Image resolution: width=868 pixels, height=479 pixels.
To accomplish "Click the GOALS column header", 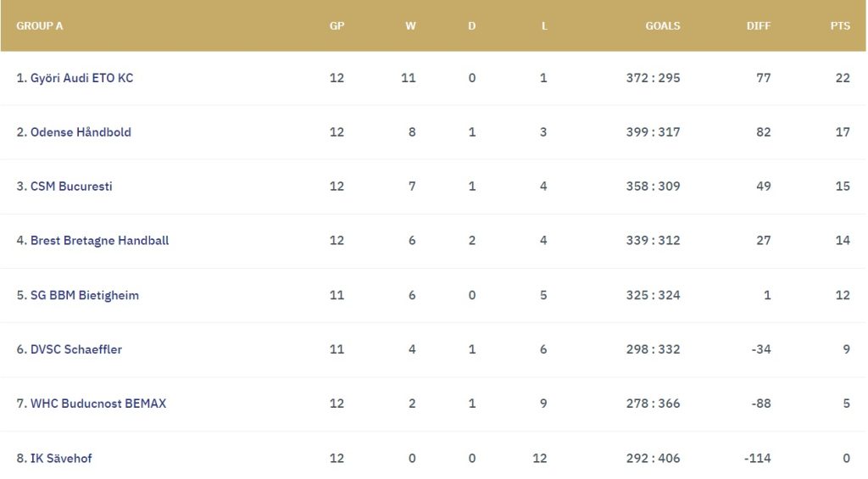I will coord(662,25).
